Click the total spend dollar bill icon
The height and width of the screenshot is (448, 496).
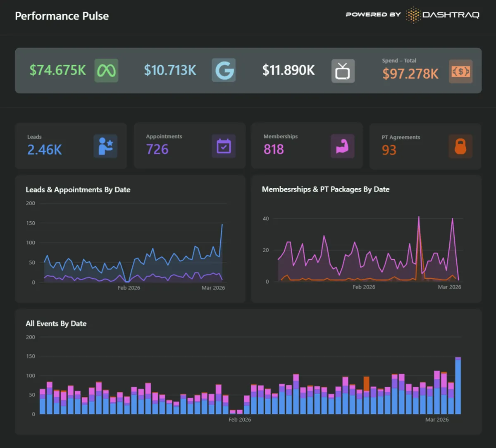pos(460,71)
